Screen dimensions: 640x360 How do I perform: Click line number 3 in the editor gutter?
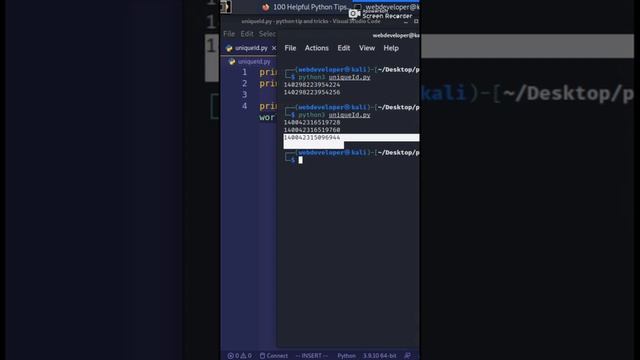244,95
